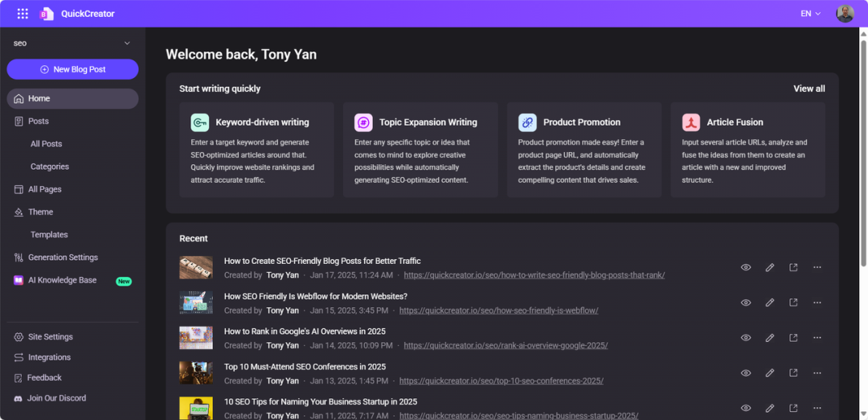Click the QuickCreator logo icon
This screenshot has height=420, width=868.
(47, 14)
